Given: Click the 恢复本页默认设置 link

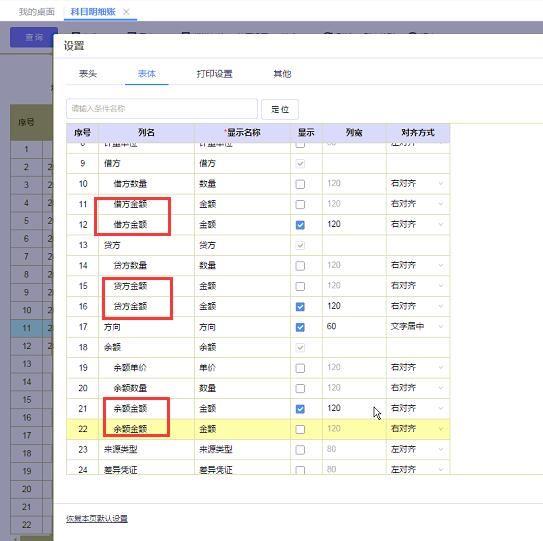Looking at the screenshot, I should point(97,518).
